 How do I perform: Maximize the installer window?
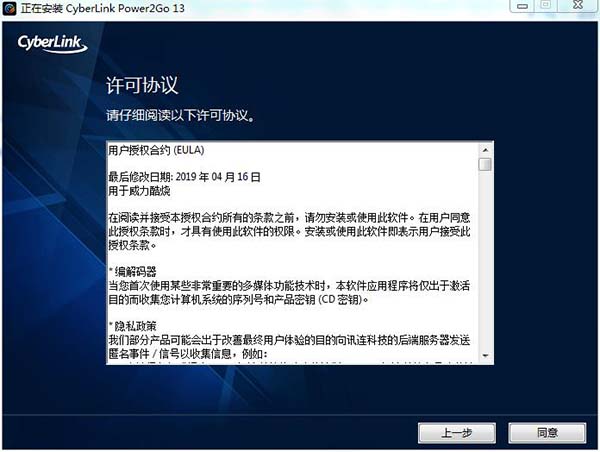(x=546, y=5)
